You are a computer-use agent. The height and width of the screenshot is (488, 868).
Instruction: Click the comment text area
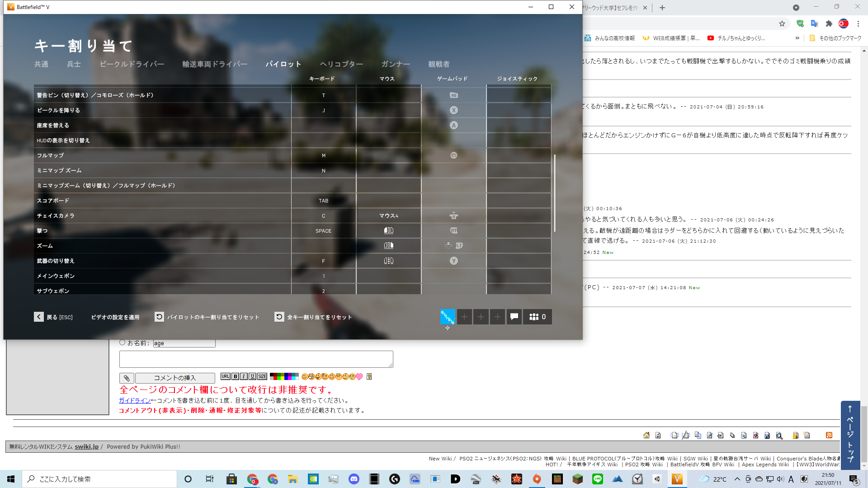pyautogui.click(x=256, y=359)
